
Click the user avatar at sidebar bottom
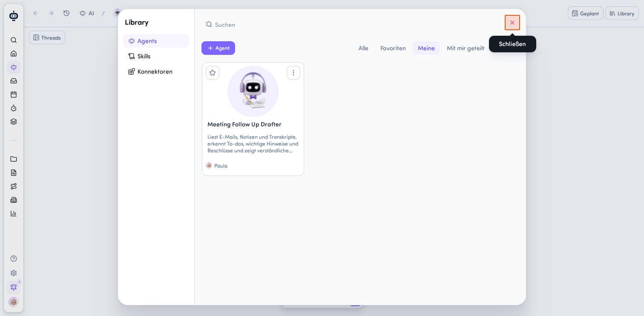[x=14, y=302]
